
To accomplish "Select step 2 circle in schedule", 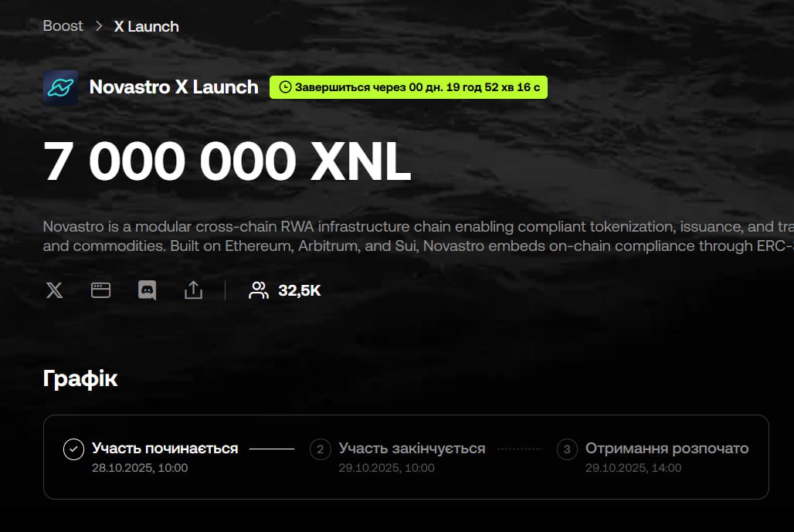I will 320,449.
